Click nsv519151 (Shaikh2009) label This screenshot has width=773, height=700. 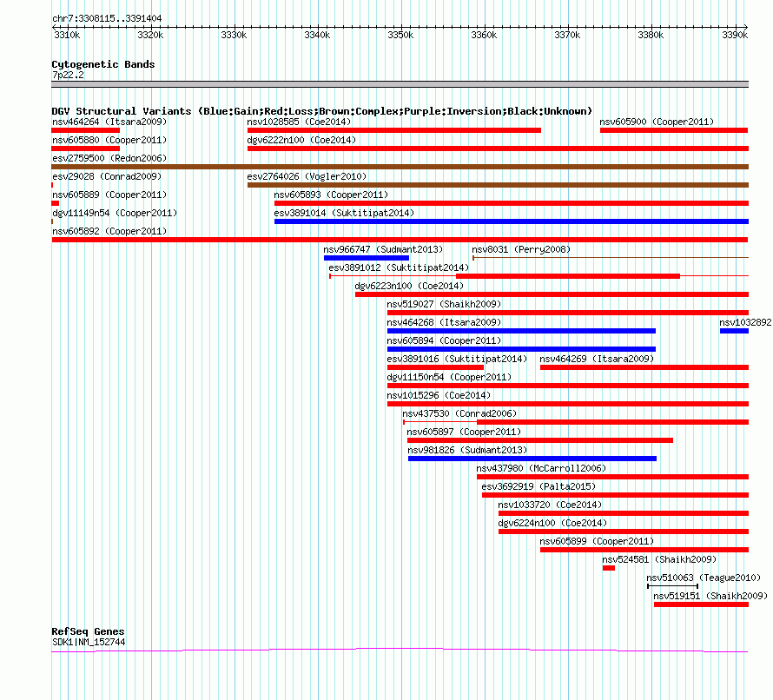coord(710,596)
